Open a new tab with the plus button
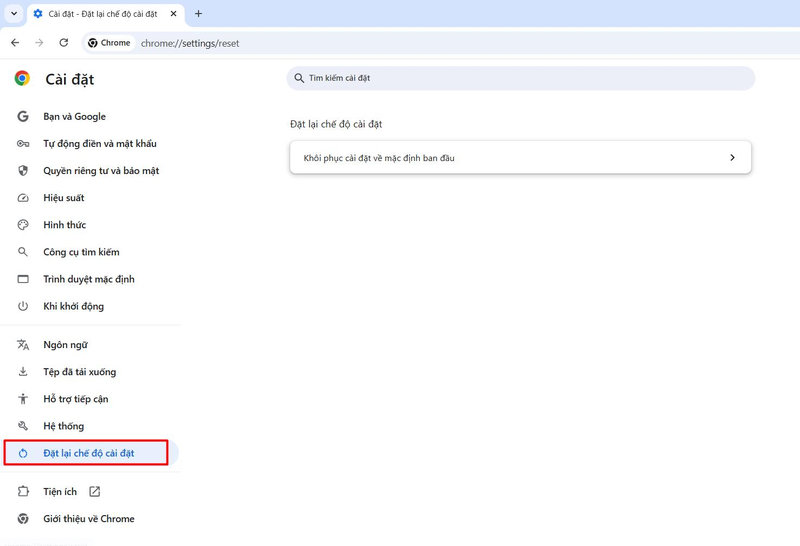Viewport: 800px width, 546px height. pos(198,14)
